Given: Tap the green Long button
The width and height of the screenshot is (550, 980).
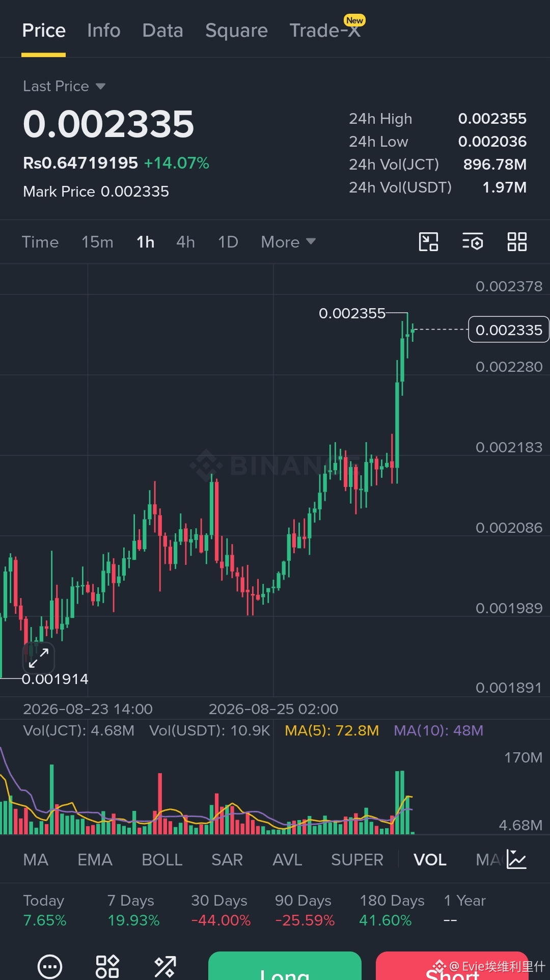Looking at the screenshot, I should click(285, 966).
